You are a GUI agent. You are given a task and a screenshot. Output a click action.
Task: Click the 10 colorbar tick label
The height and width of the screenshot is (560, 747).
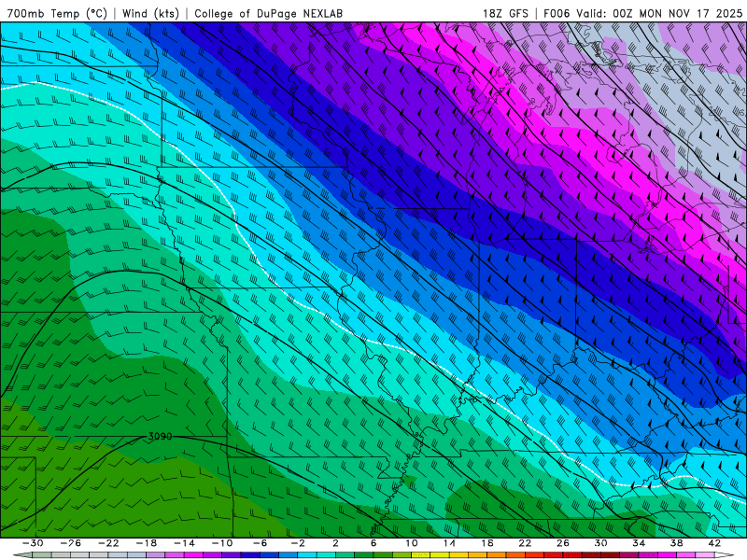(412, 543)
